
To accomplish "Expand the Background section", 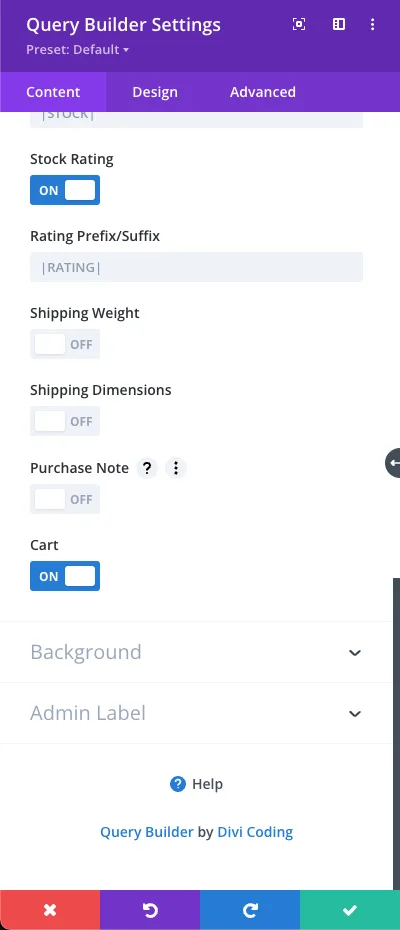I will tap(196, 652).
